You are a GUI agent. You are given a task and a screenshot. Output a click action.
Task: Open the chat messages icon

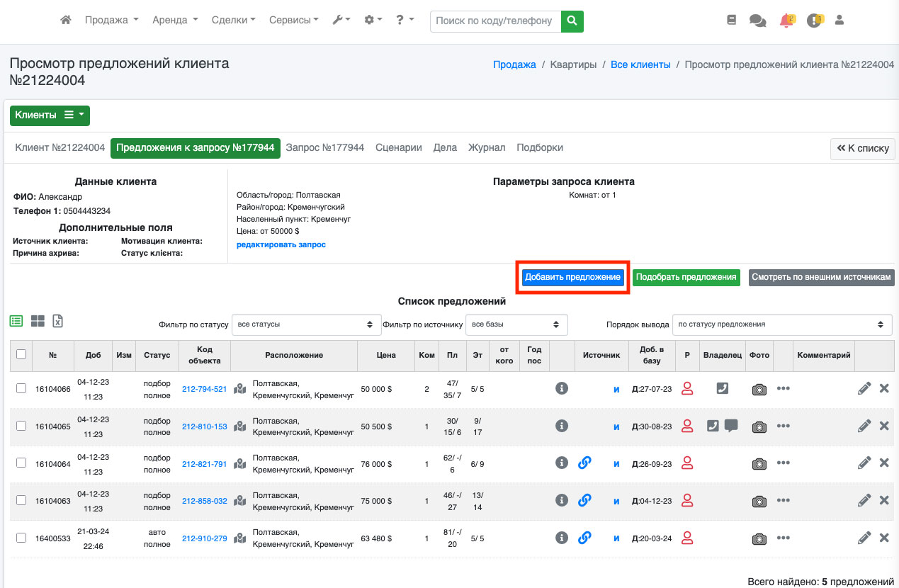click(x=757, y=21)
